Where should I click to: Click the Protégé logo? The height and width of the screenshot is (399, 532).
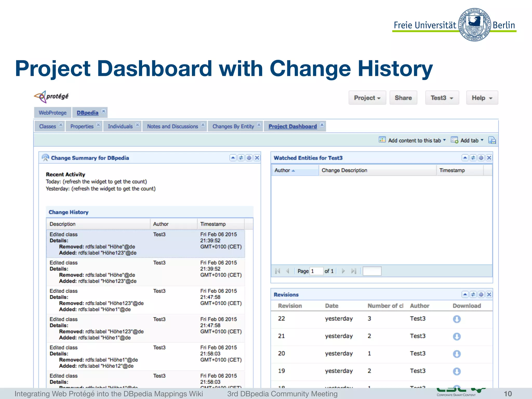51,97
